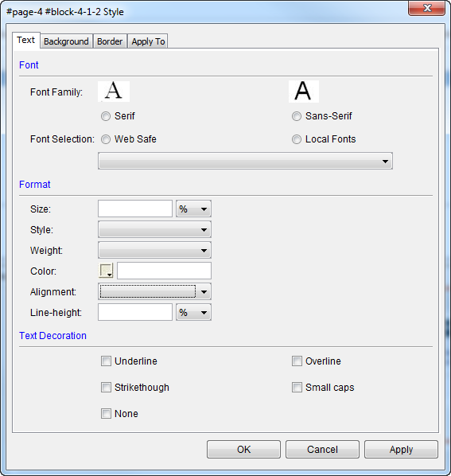Switch to the Background tab
Viewport: 451px width, 476px height.
point(66,41)
